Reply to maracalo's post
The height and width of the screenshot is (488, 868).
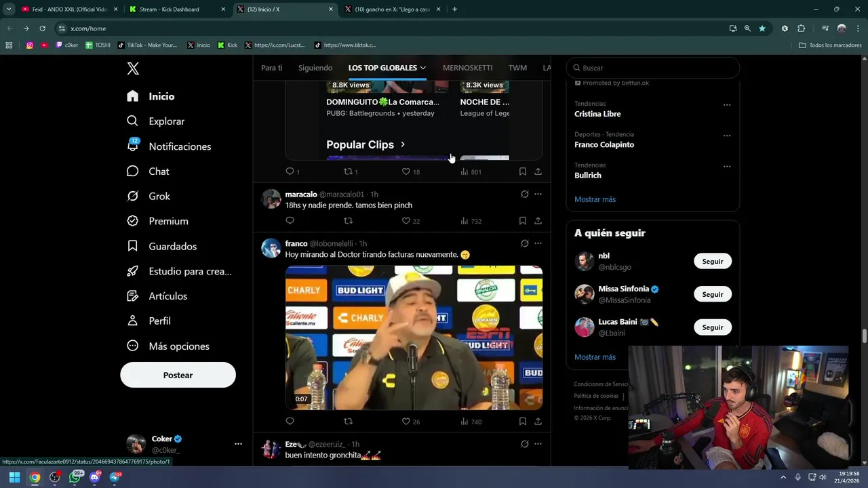(290, 221)
